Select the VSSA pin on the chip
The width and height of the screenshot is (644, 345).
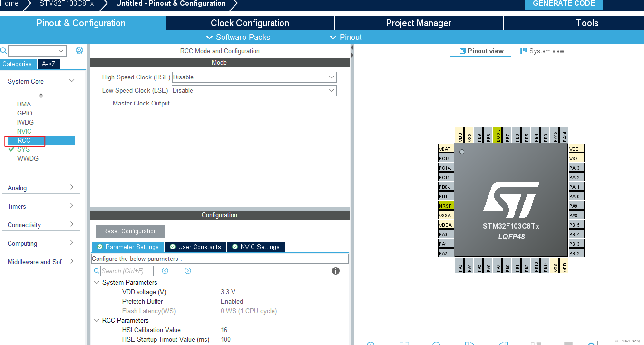click(446, 215)
